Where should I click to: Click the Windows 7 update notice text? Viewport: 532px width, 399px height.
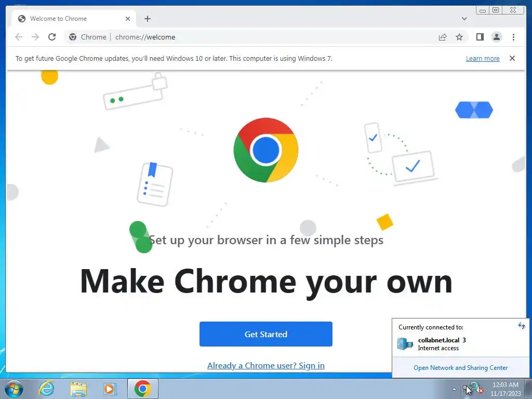click(174, 58)
